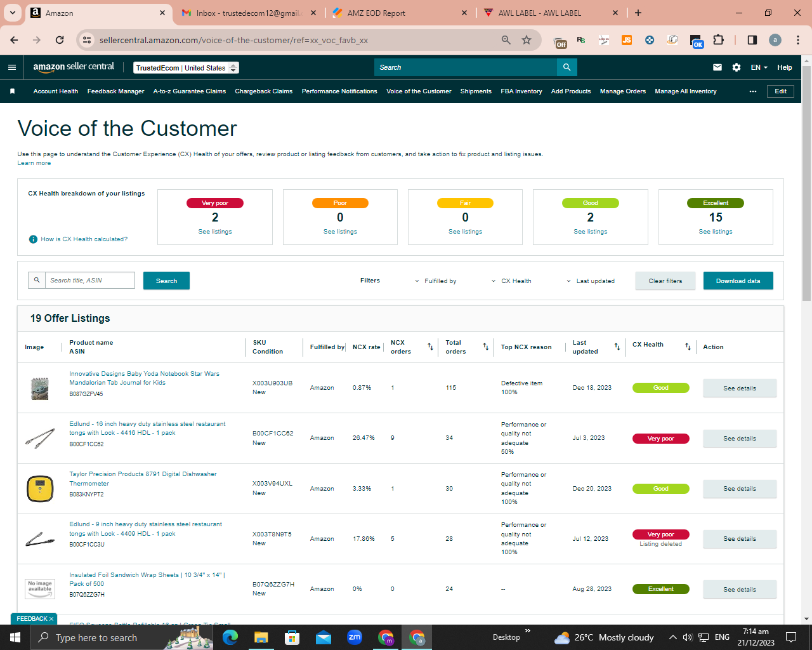Open Performance Notifications

pos(339,91)
